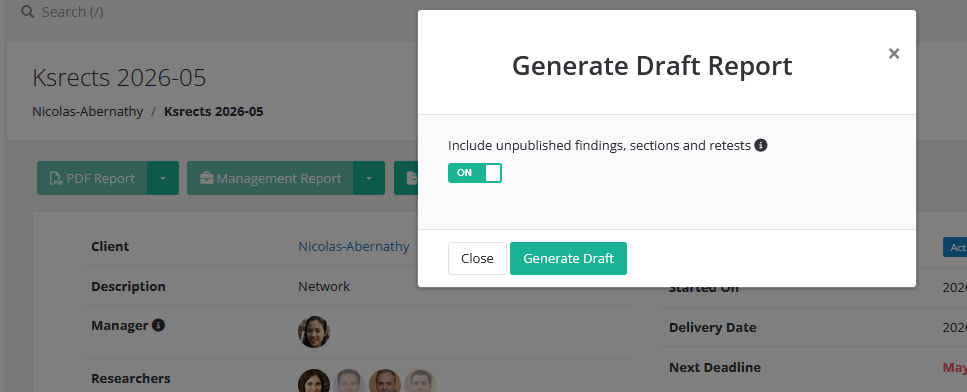The width and height of the screenshot is (967, 392).
Task: Click the Delivery Date label
Action: 712,327
